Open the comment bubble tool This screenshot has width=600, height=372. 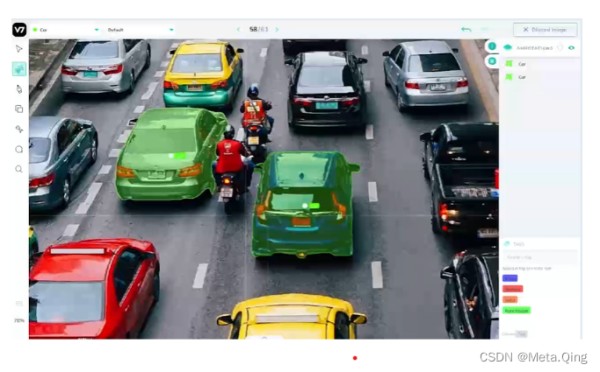[19, 149]
